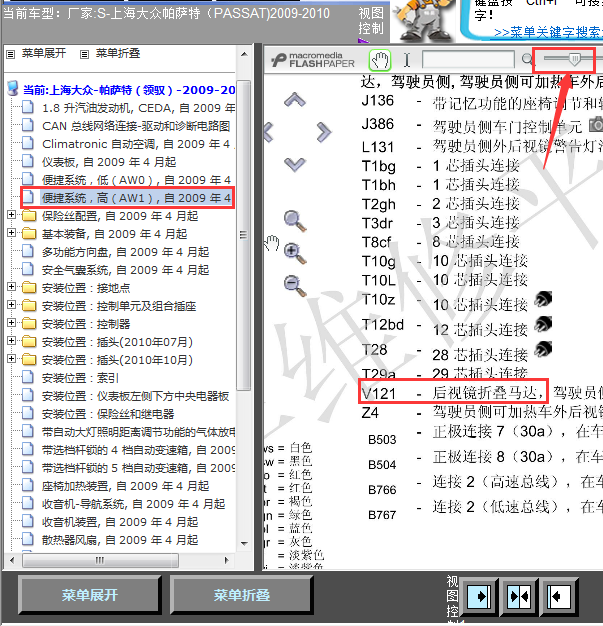Click the tree scroll up arrow

tap(244, 54)
